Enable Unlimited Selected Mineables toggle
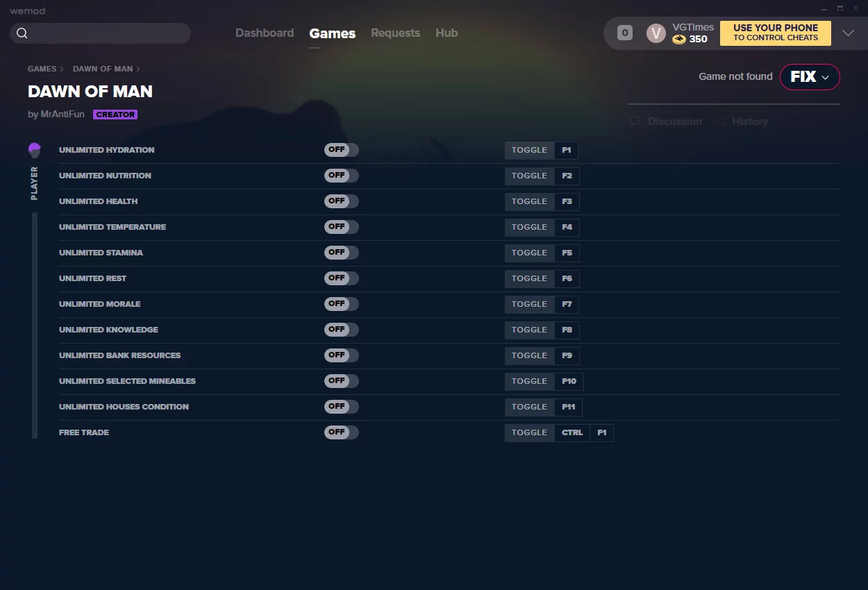The width and height of the screenshot is (868, 590). [342, 381]
